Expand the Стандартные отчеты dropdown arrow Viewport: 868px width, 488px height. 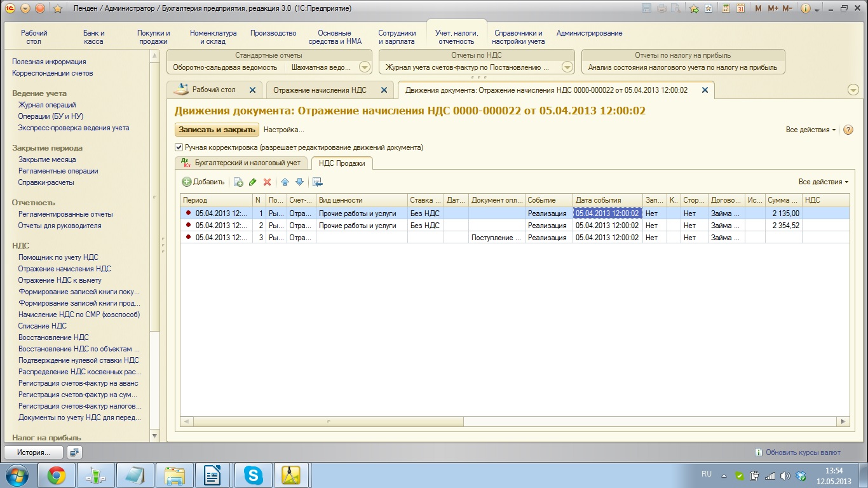(x=364, y=67)
